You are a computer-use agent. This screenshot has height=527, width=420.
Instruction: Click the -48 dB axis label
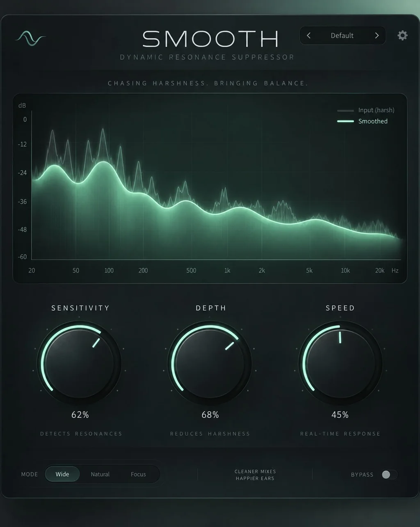tap(22, 229)
